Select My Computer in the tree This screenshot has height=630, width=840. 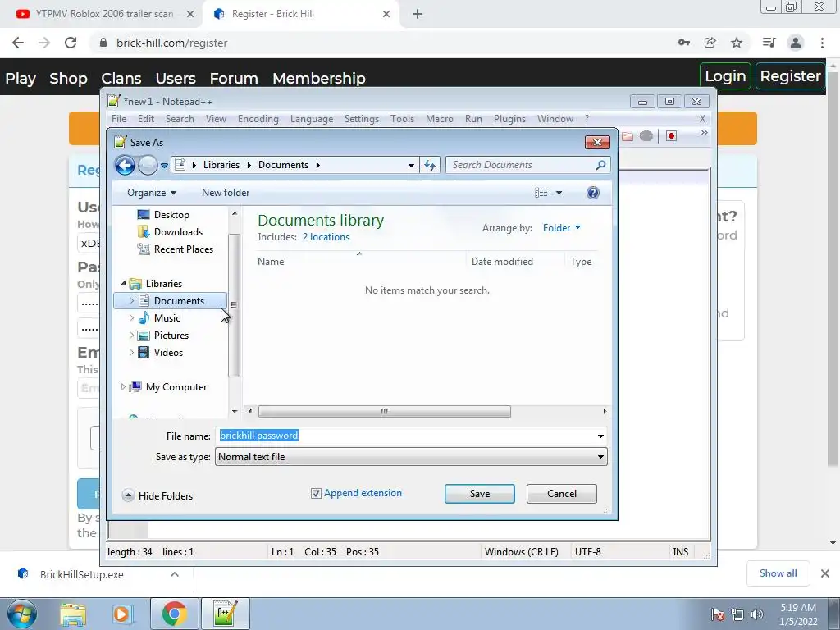168,387
